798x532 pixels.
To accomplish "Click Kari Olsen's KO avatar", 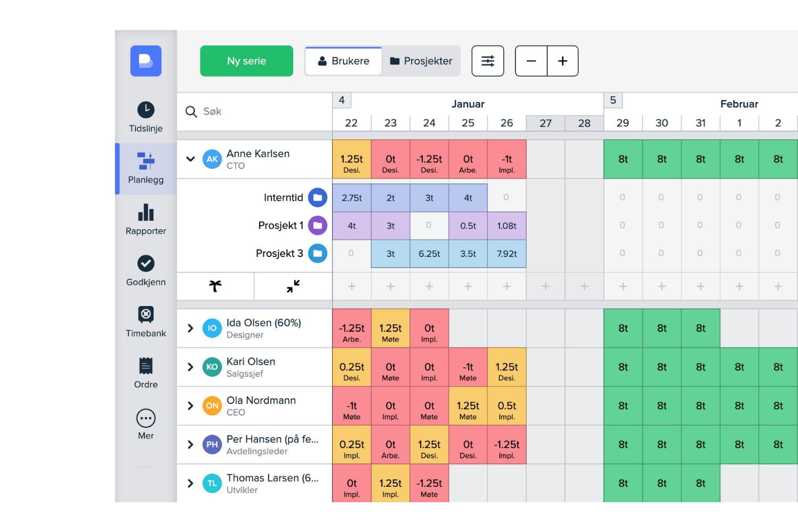I will [x=212, y=367].
